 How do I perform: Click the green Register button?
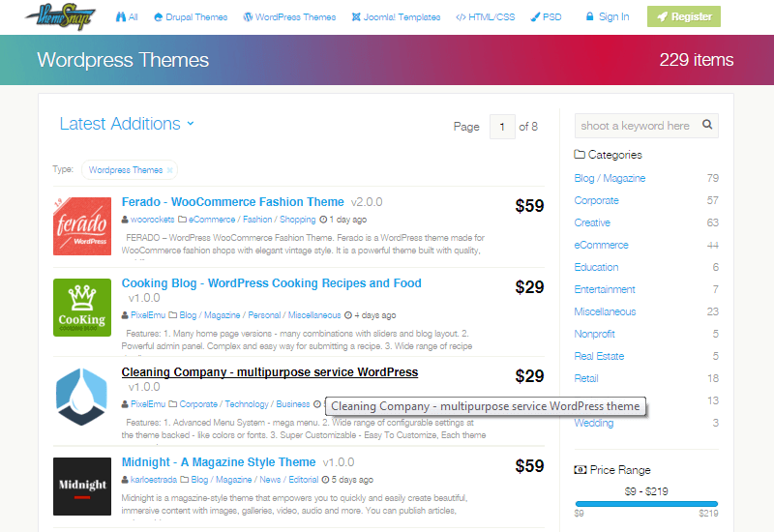click(x=684, y=16)
